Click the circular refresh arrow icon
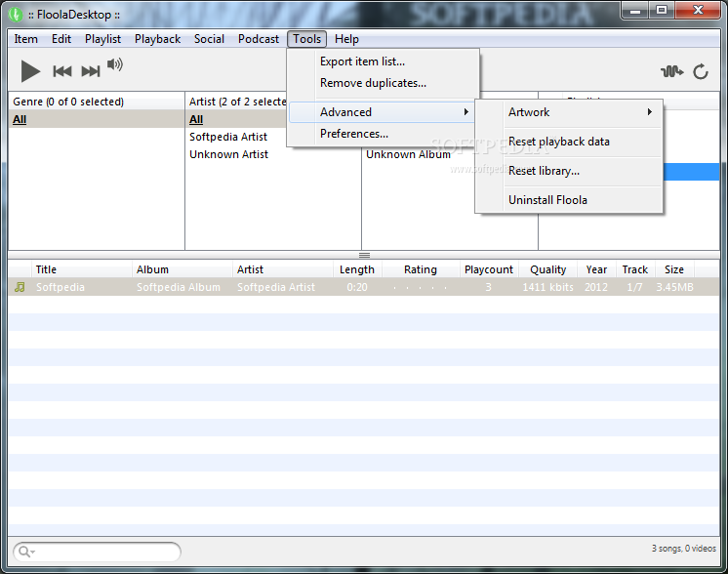The height and width of the screenshot is (574, 728). (701, 71)
